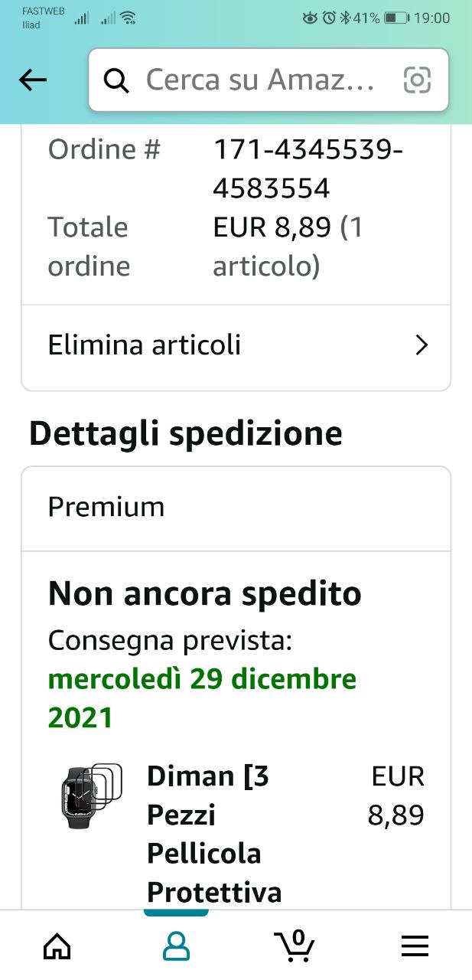
Task: Open the account profile tab
Action: coord(176,946)
